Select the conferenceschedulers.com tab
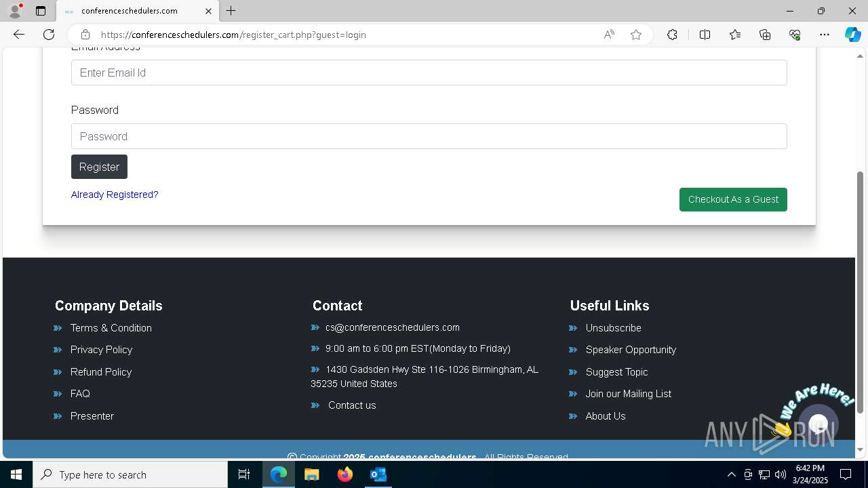The height and width of the screenshot is (488, 868). [x=138, y=11]
